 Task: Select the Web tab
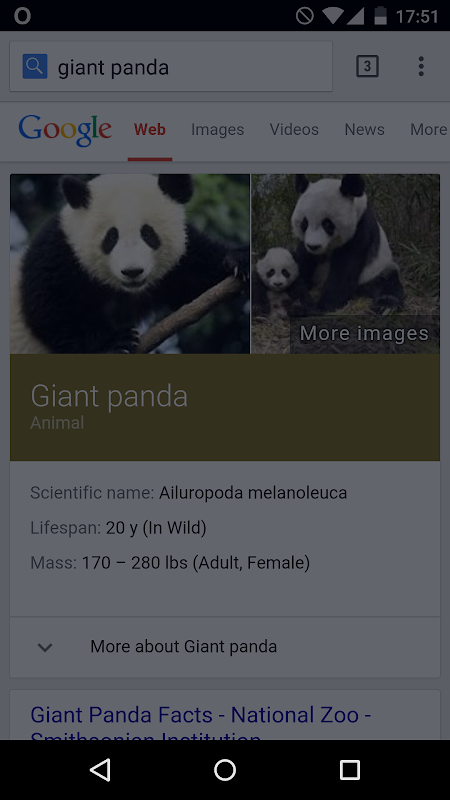click(149, 130)
